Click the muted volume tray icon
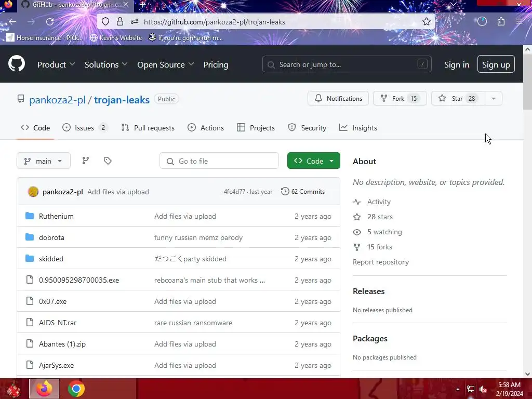 (483, 389)
